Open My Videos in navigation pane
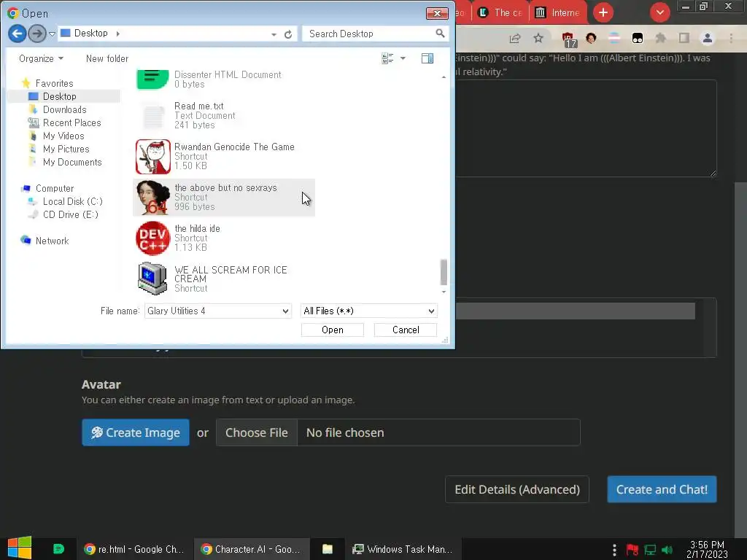Viewport: 747px width, 560px height. pos(63,136)
